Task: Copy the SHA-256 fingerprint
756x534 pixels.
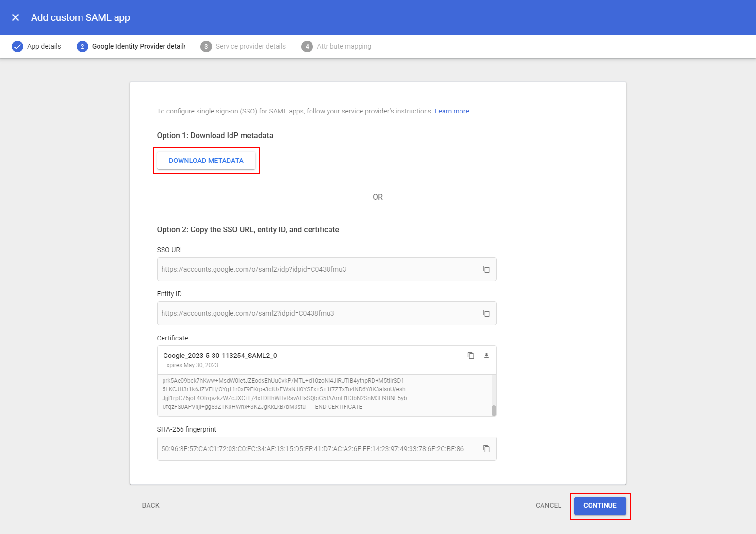Action: tap(486, 449)
